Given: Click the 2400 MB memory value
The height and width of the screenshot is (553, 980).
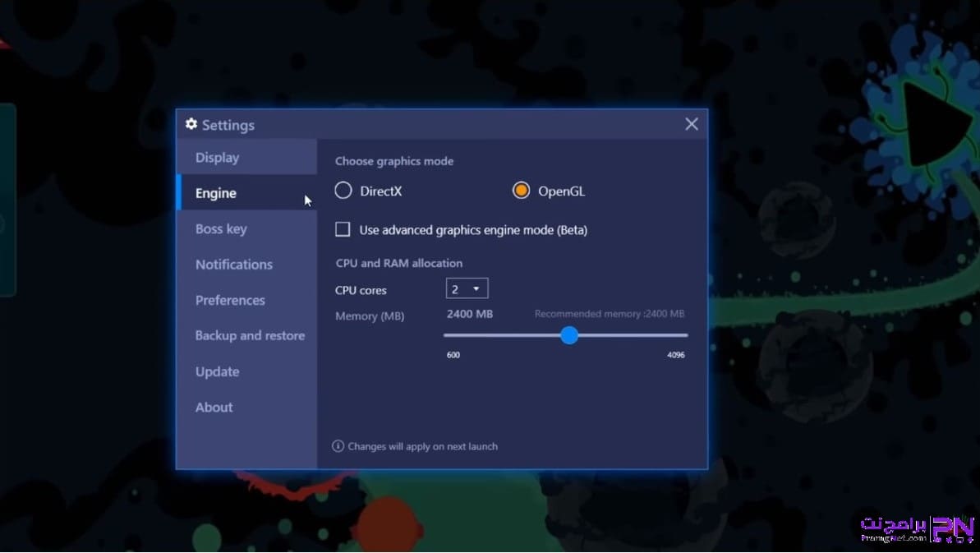Looking at the screenshot, I should [469, 314].
